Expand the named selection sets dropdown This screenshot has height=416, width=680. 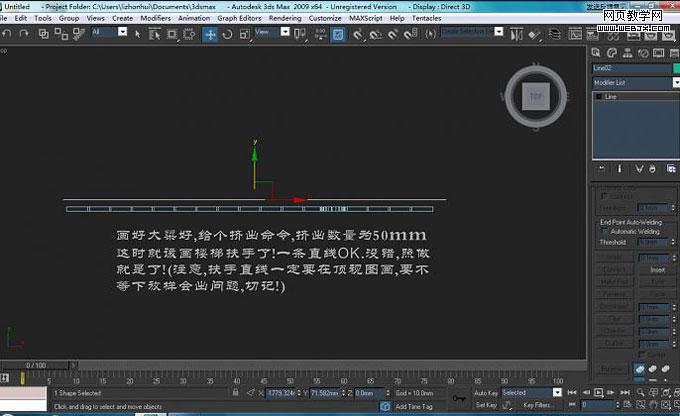[x=499, y=32]
